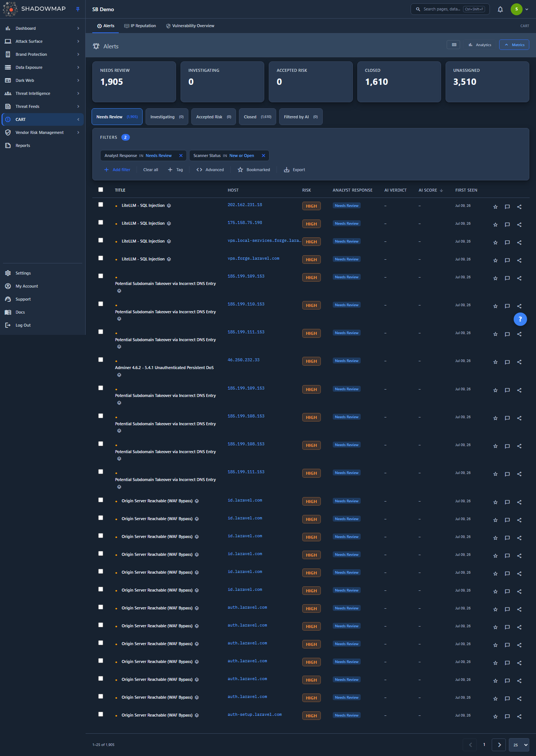Bookmark the 202.162.231.18 alert with its star
Viewport: 536px width, 756px height.
[495, 207]
